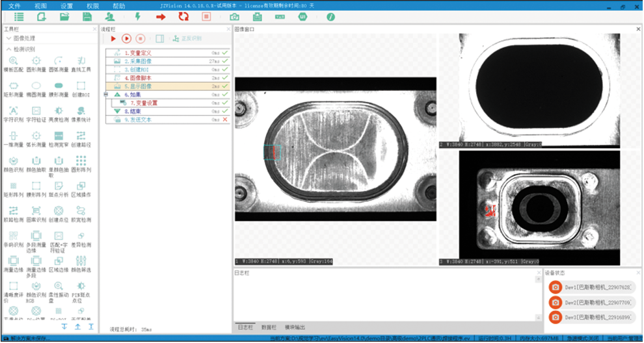
Task: Select the 腰形测量 tool
Action: [x=59, y=90]
